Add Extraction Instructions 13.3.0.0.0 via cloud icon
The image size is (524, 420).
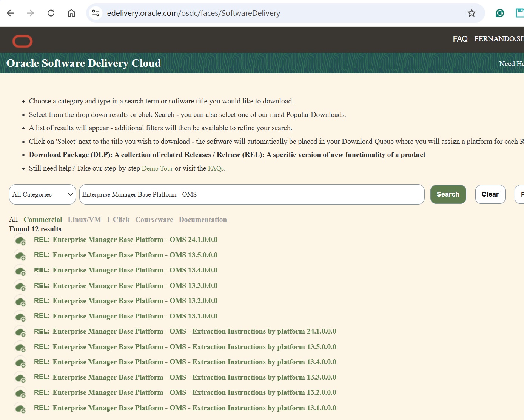pyautogui.click(x=20, y=378)
